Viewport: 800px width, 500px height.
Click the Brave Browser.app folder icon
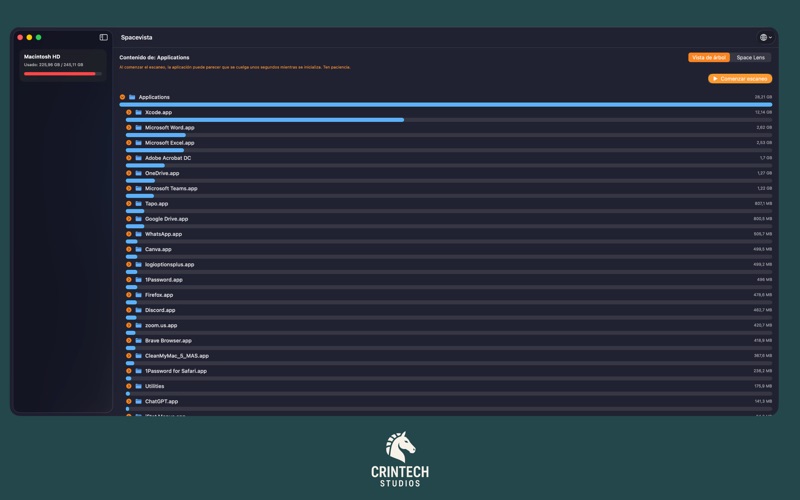[x=138, y=340]
